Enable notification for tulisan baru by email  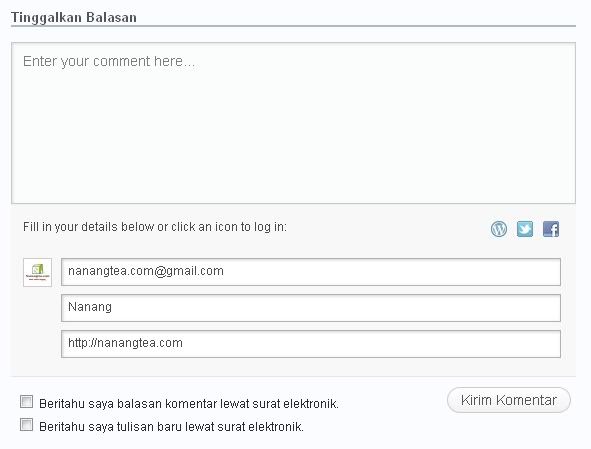[26, 424]
